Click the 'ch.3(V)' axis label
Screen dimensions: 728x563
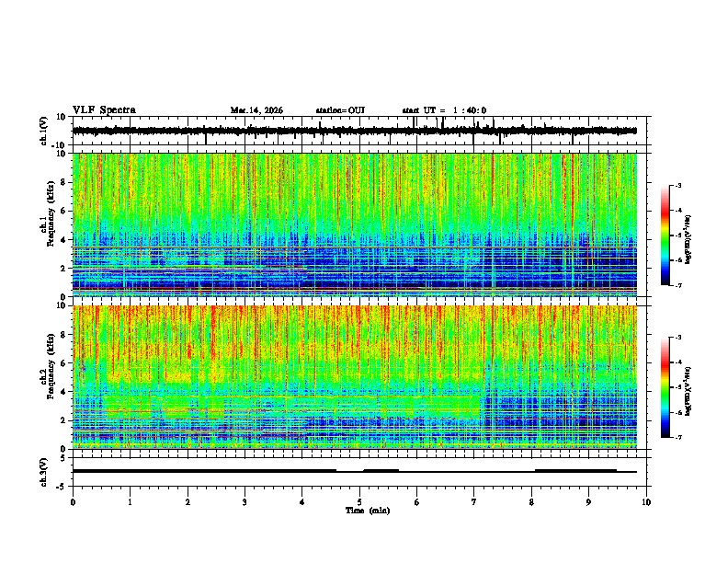point(44,472)
